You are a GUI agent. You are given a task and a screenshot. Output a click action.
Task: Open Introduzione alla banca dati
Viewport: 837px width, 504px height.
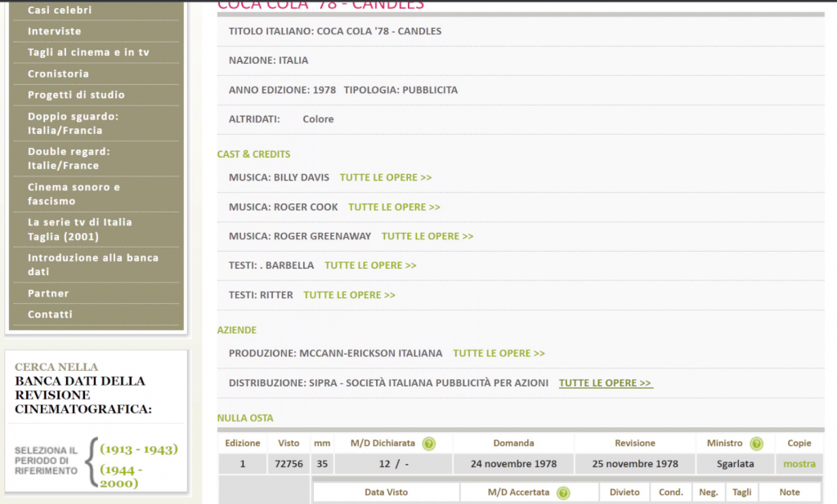[93, 265]
